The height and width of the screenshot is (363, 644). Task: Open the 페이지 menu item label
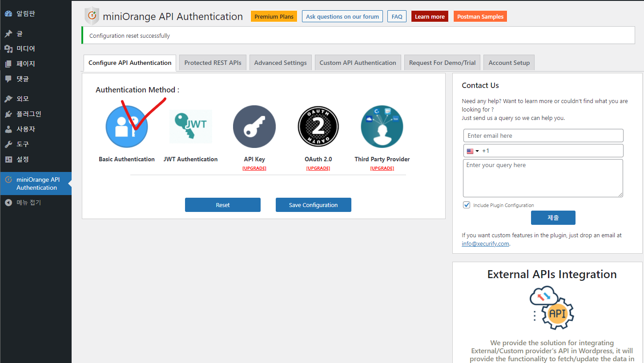click(x=26, y=64)
